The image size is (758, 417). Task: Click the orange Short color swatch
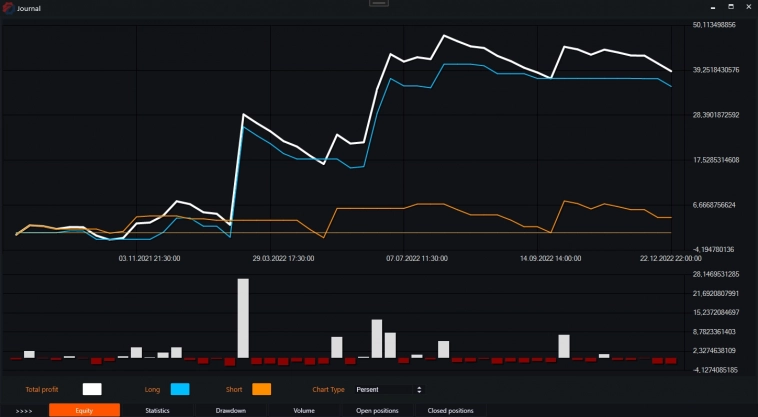point(262,389)
